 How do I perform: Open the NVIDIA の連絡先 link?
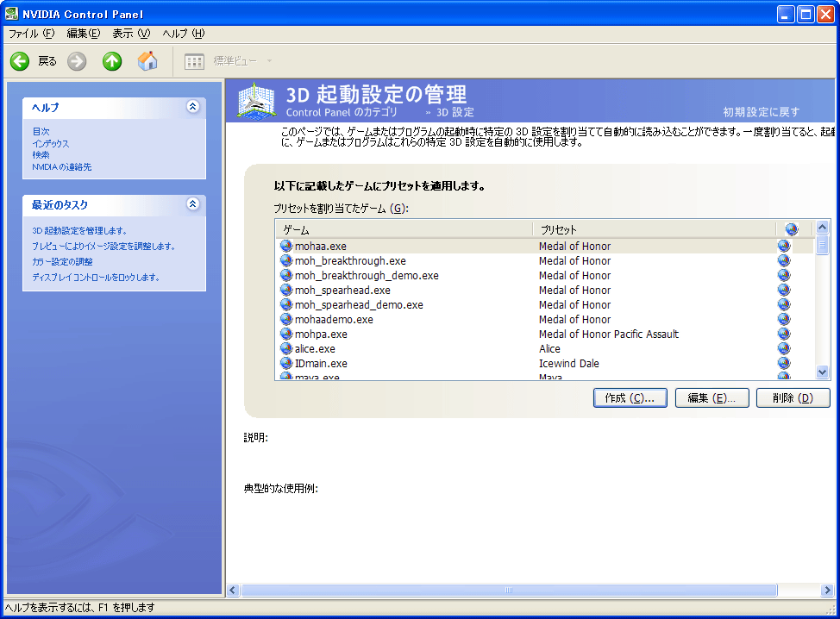pos(61,167)
